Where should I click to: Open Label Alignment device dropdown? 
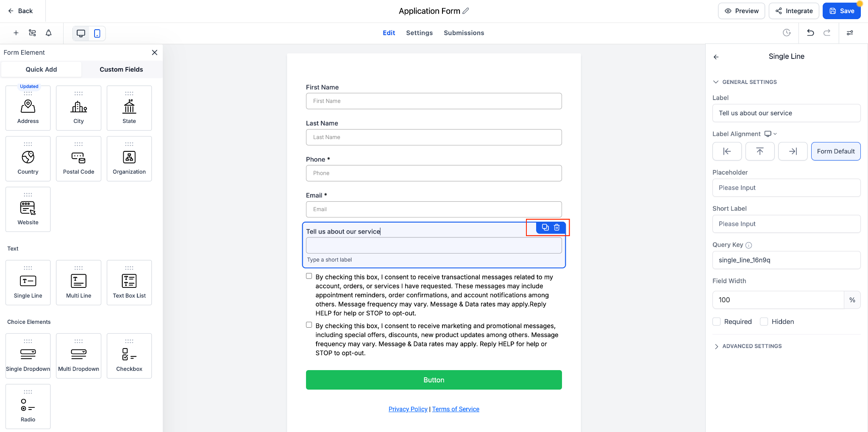pyautogui.click(x=771, y=134)
